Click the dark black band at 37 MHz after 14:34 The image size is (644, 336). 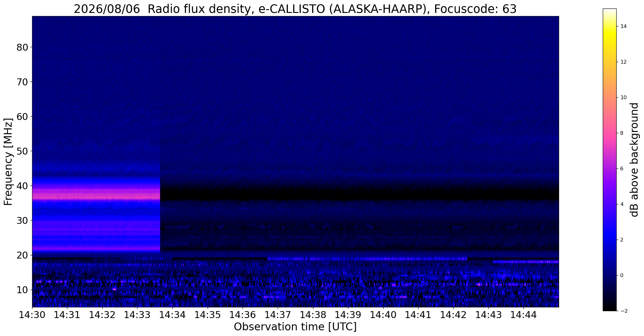tap(360, 194)
